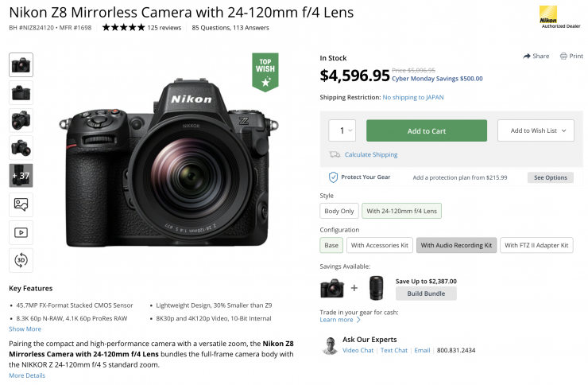588x385 pixels.
Task: Click the Calculate Shipping truck icon
Action: pyautogui.click(x=335, y=154)
